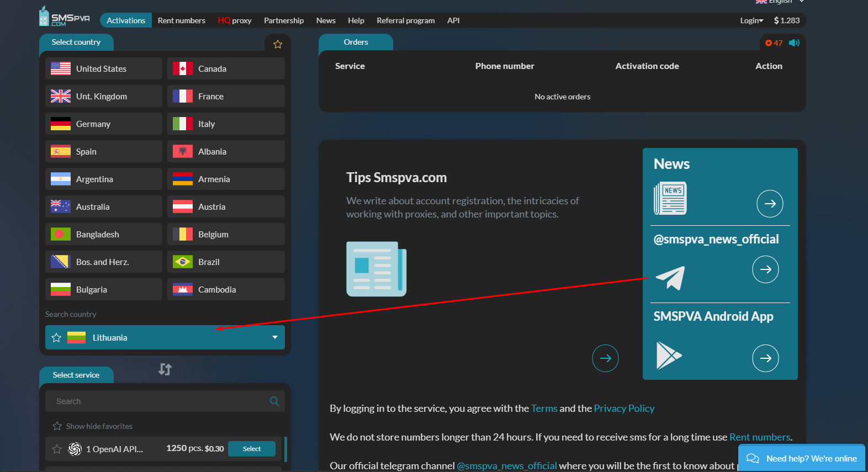Click the Germany flag icon
This screenshot has width=868, height=472.
coord(61,124)
